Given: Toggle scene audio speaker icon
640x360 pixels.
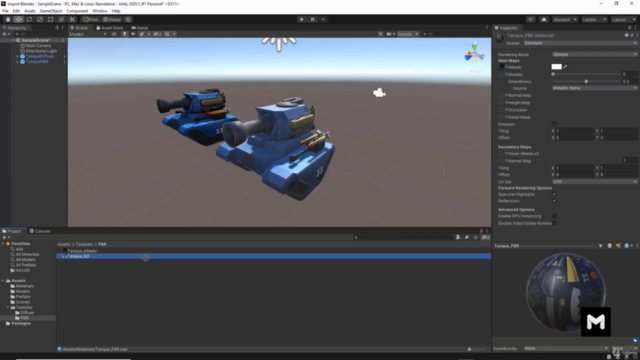Looking at the screenshot, I should click(x=133, y=34).
